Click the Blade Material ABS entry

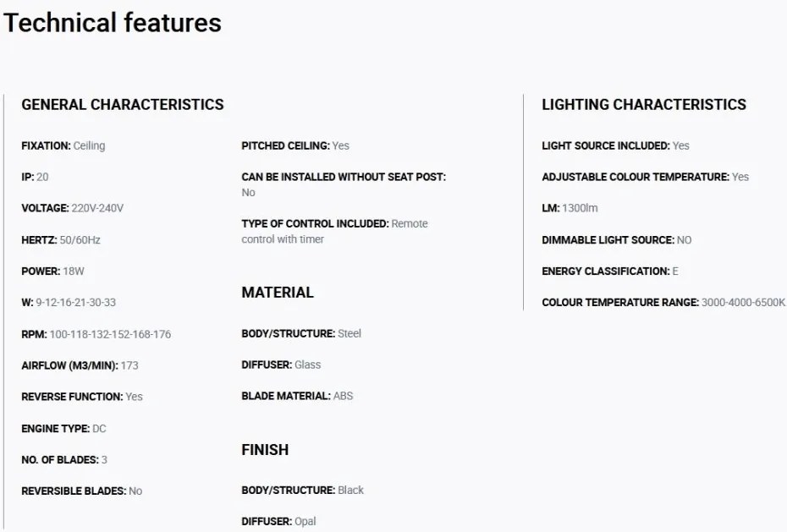click(297, 396)
